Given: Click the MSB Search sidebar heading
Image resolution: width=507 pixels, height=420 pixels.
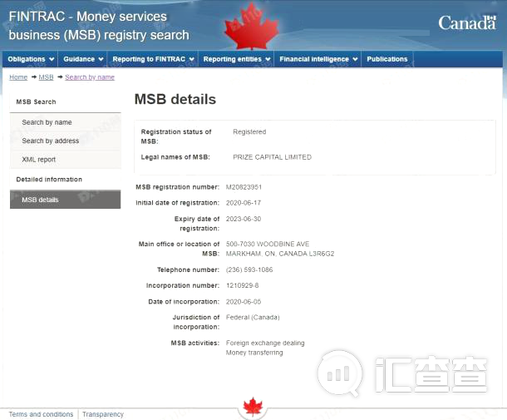Looking at the screenshot, I should 37,102.
